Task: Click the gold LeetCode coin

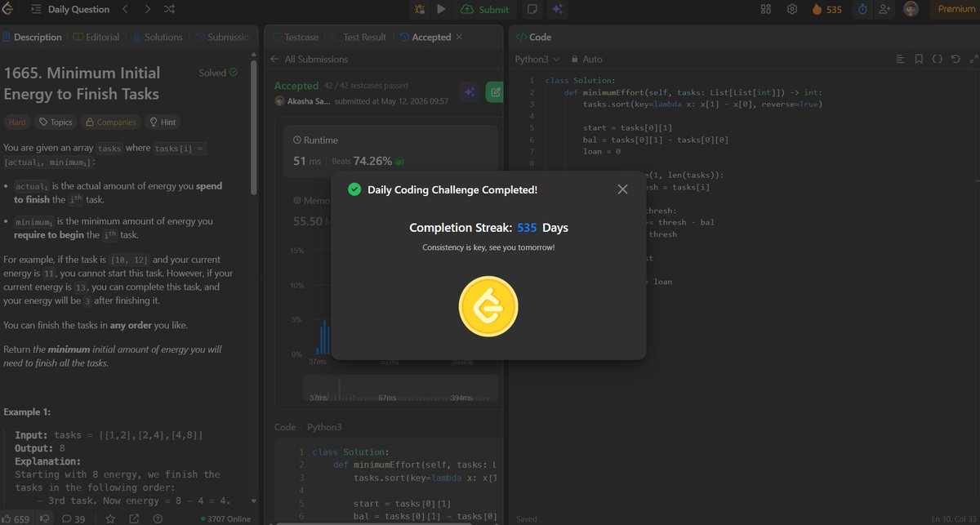Action: tap(488, 306)
